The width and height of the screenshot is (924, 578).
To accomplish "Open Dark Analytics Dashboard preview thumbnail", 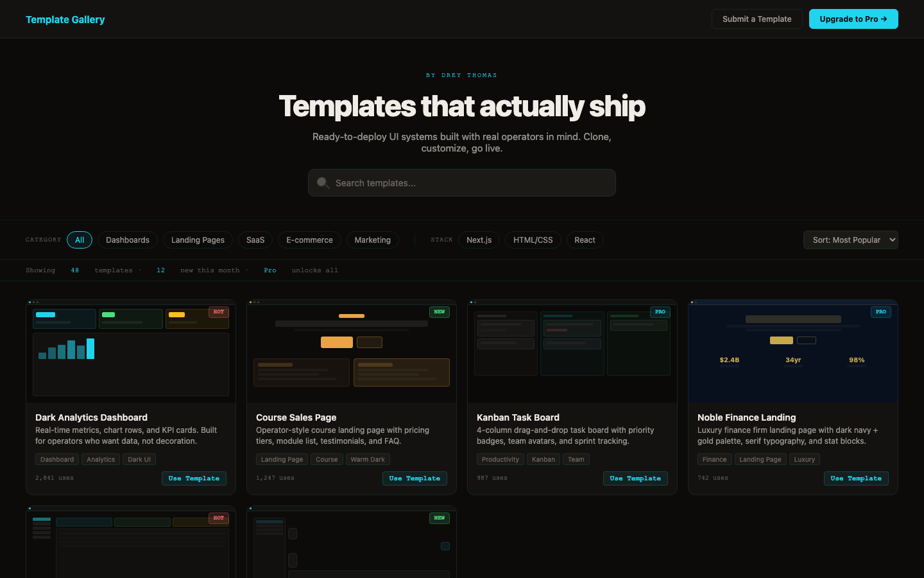I will coord(131,352).
